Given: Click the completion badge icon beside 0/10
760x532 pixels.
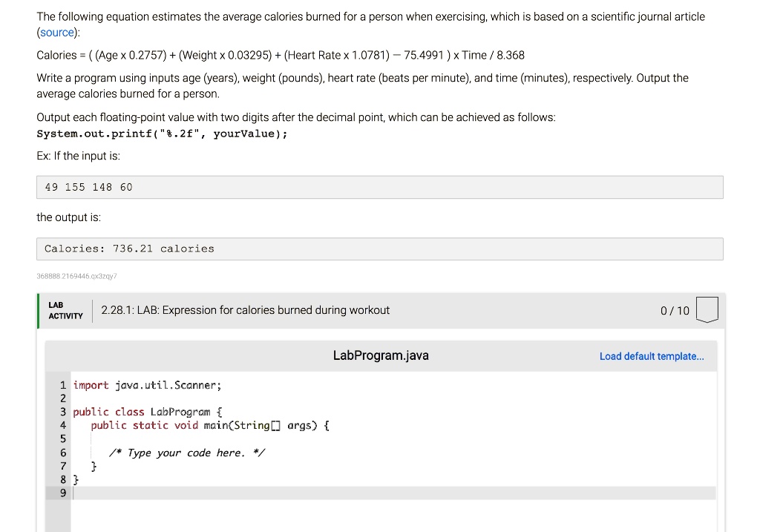Looking at the screenshot, I should click(708, 310).
